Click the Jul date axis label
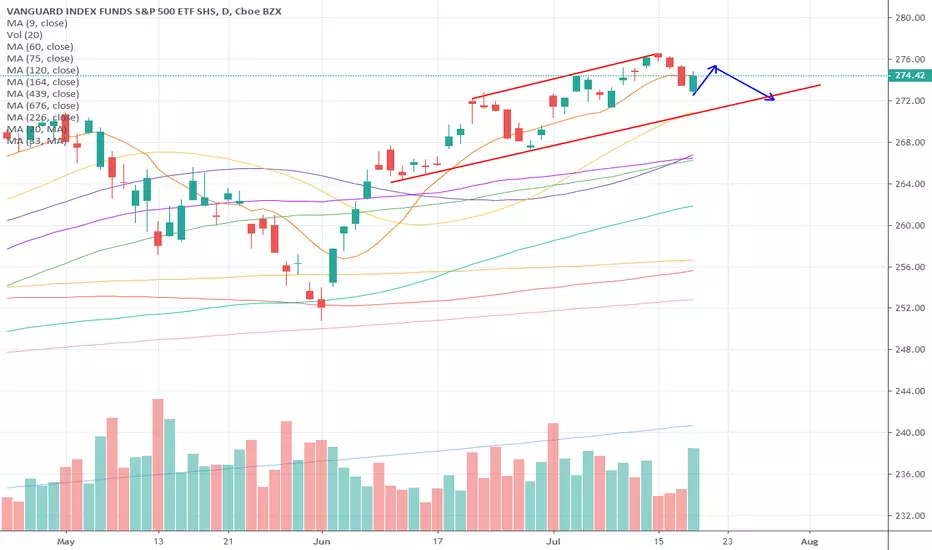The width and height of the screenshot is (932, 550). click(553, 542)
